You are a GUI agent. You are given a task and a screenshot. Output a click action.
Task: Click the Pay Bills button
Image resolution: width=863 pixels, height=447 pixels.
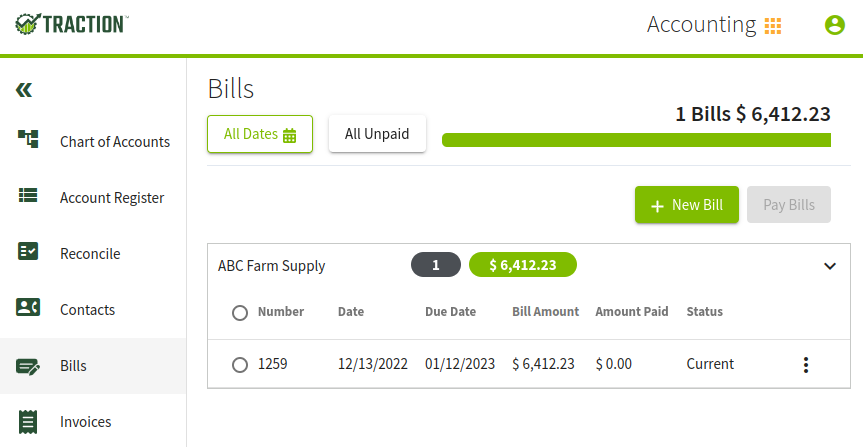[789, 205]
